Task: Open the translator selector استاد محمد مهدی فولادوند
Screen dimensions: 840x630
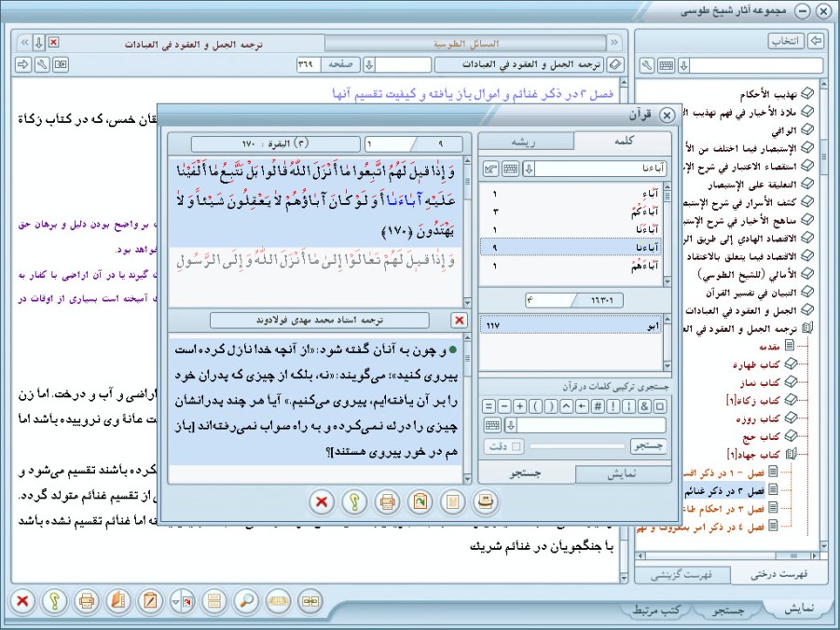Action: 319,321
